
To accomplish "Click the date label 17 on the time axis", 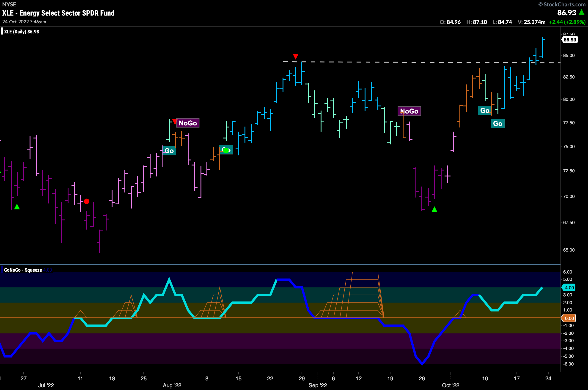I will (x=517, y=378).
